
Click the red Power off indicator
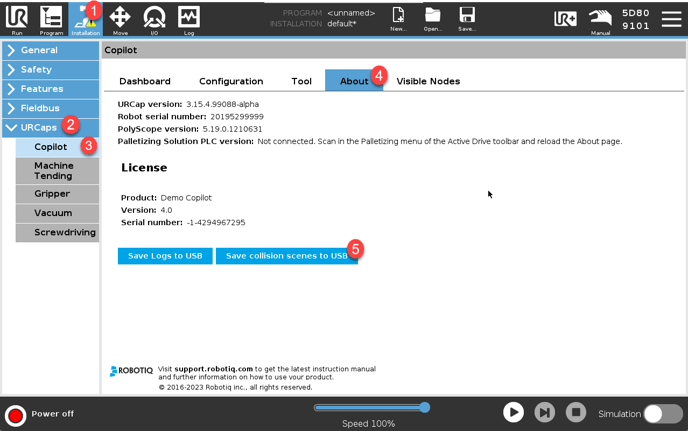[16, 415]
